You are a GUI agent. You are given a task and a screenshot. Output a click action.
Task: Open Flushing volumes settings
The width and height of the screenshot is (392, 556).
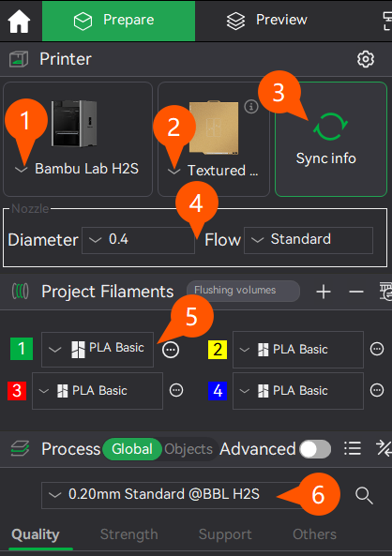tap(243, 291)
